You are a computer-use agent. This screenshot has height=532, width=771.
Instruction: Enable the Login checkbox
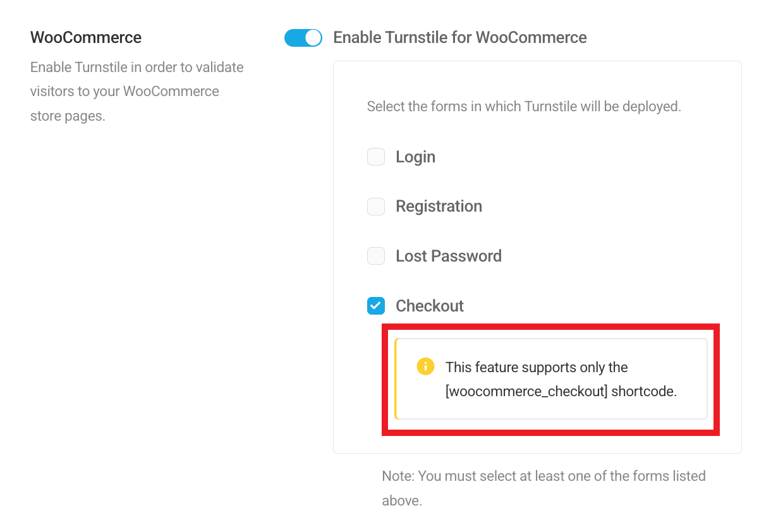tap(375, 156)
